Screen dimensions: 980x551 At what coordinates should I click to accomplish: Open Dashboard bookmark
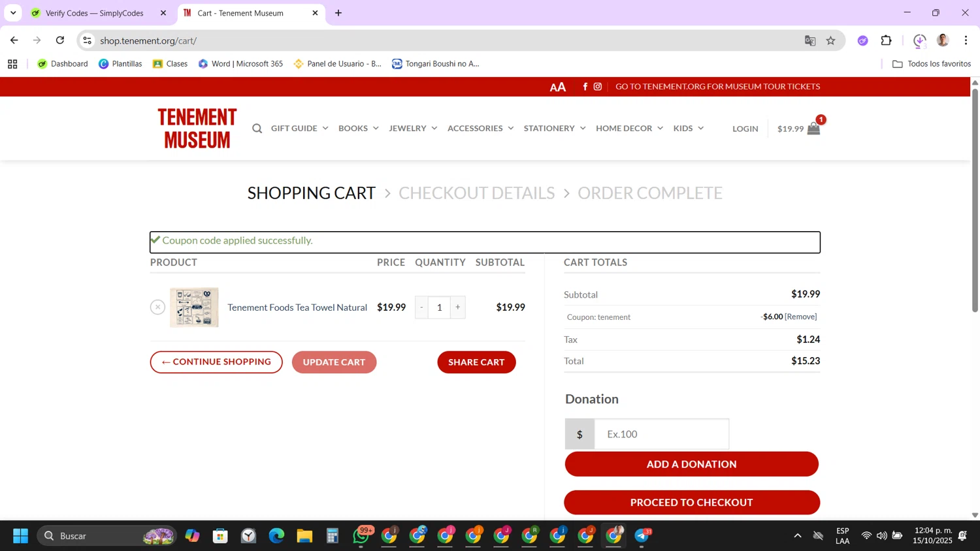click(x=63, y=64)
